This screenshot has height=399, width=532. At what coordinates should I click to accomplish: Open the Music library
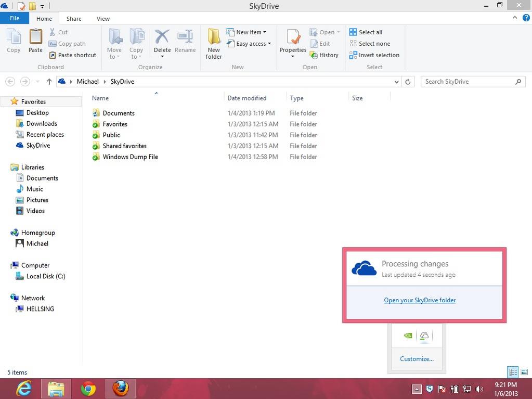[x=35, y=189]
